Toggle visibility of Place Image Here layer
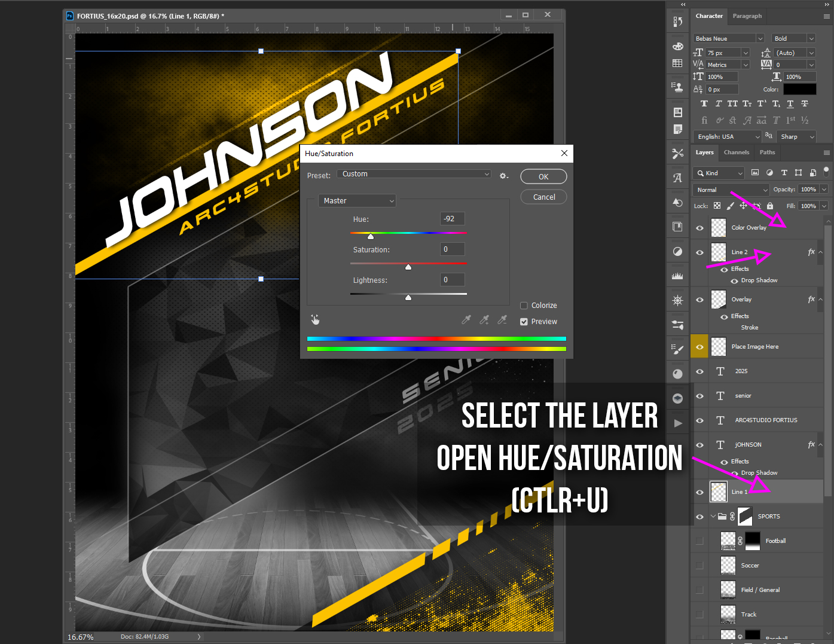 tap(699, 347)
